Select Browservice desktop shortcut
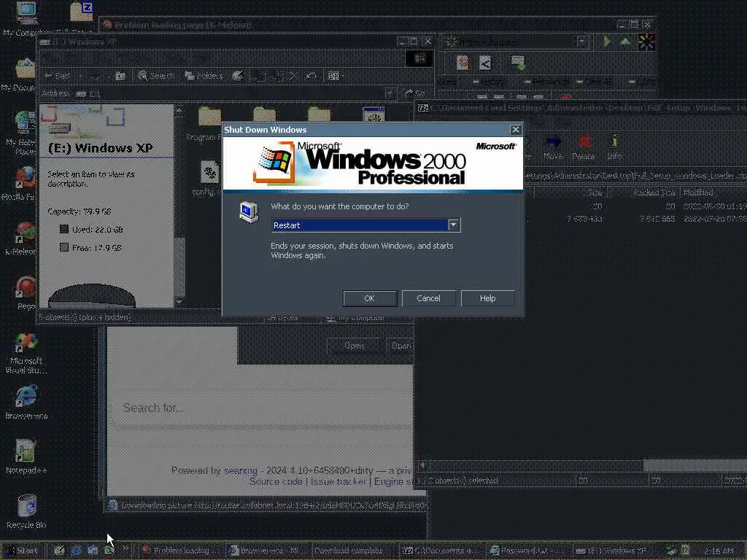 click(x=26, y=402)
